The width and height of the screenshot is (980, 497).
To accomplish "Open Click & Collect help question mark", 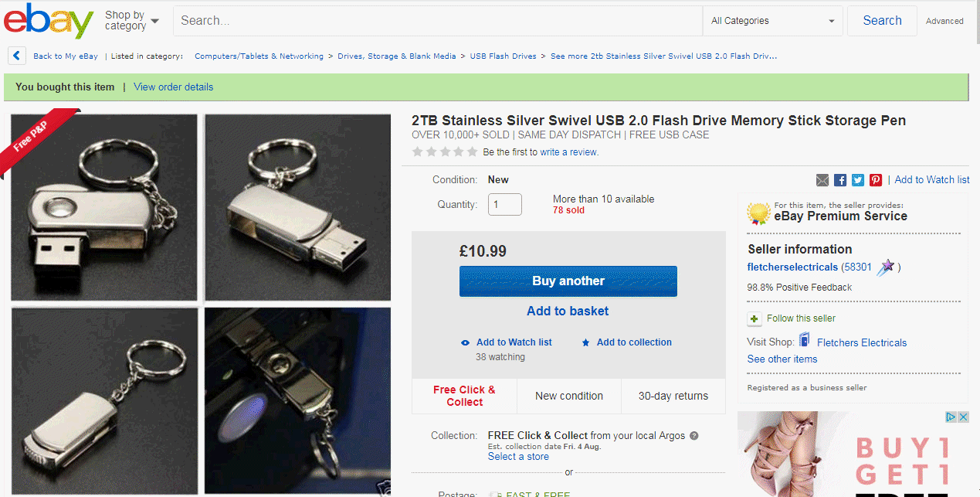I will point(693,436).
